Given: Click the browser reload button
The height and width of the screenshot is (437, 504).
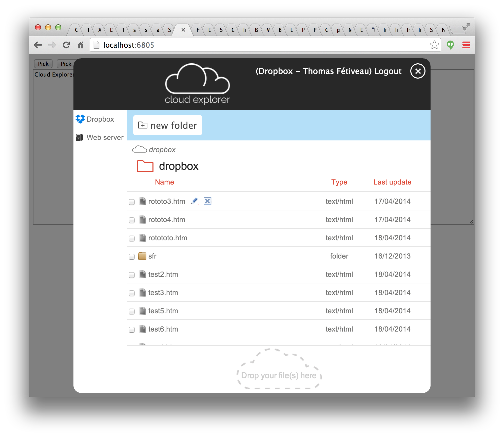Looking at the screenshot, I should 66,45.
